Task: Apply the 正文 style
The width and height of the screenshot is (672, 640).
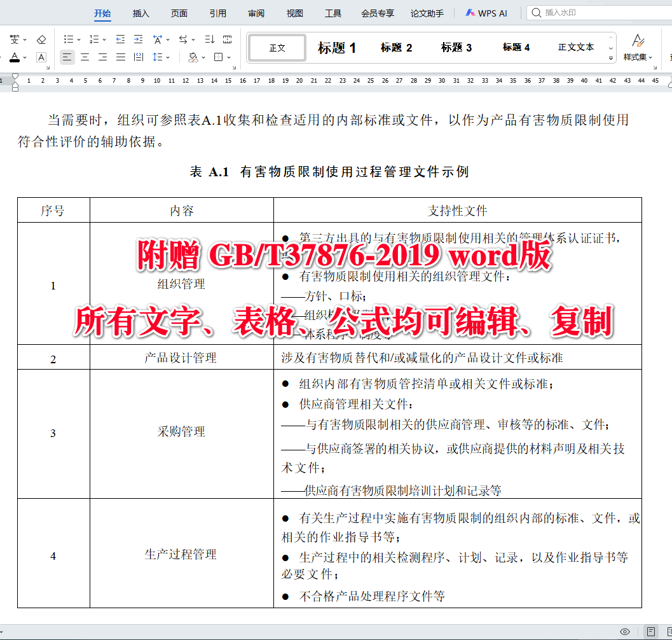Action: pyautogui.click(x=277, y=48)
